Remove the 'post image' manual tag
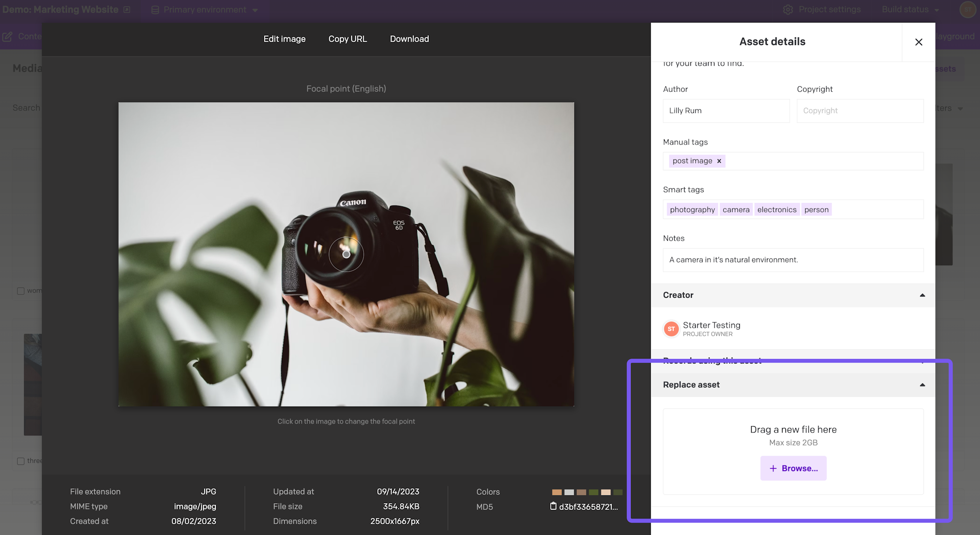This screenshot has height=535, width=980. click(719, 161)
